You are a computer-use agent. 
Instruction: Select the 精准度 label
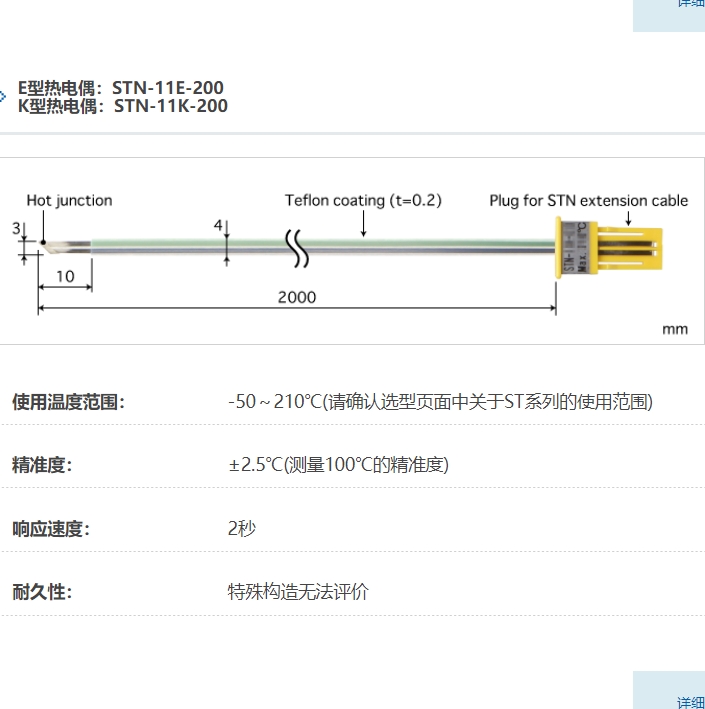click(x=42, y=465)
